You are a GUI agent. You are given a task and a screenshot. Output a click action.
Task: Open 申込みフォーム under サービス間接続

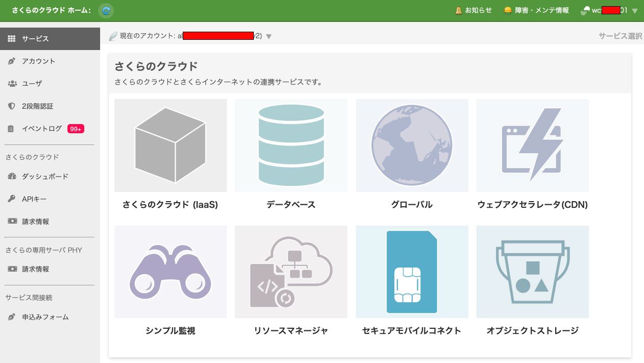click(50, 317)
